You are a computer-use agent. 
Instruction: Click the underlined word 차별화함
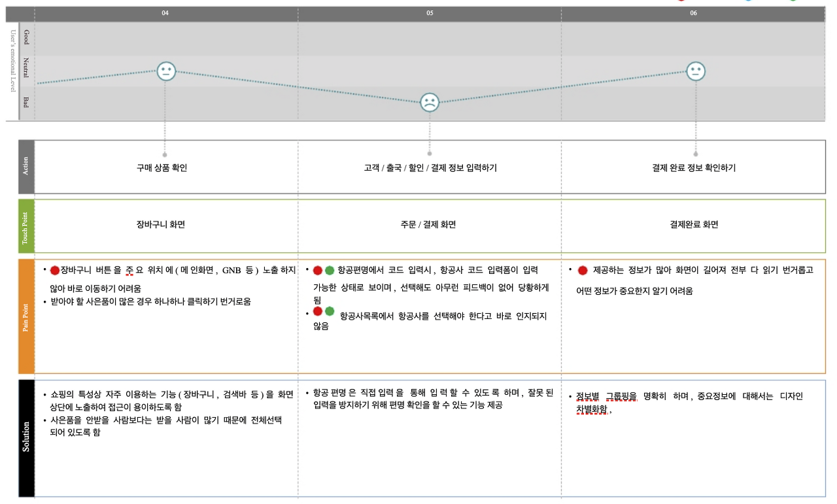point(592,409)
